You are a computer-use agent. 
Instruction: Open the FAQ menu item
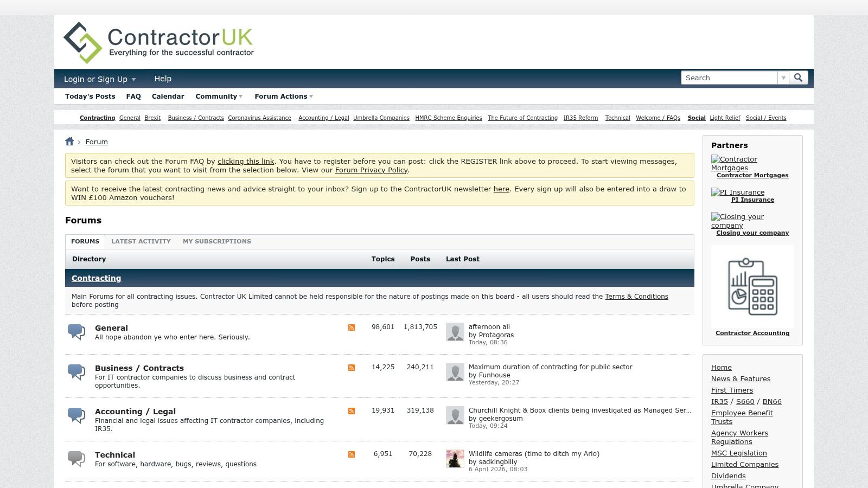pyautogui.click(x=133, y=97)
